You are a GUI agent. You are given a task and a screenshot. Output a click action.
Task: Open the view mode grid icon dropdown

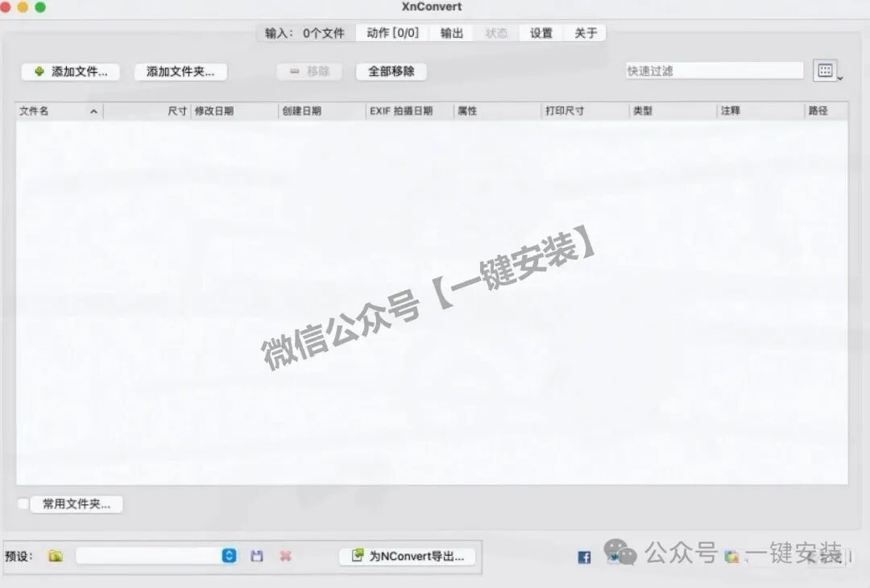(x=826, y=71)
